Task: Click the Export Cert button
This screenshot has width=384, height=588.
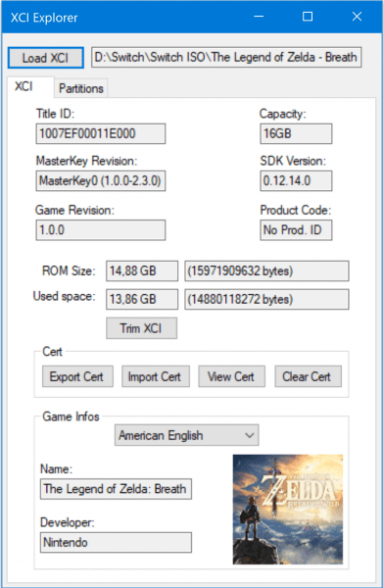Action: 77,376
